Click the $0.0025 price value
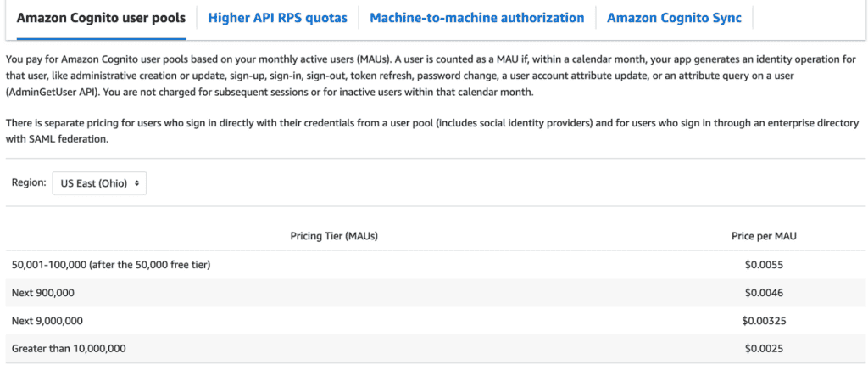The image size is (868, 376). tap(764, 349)
